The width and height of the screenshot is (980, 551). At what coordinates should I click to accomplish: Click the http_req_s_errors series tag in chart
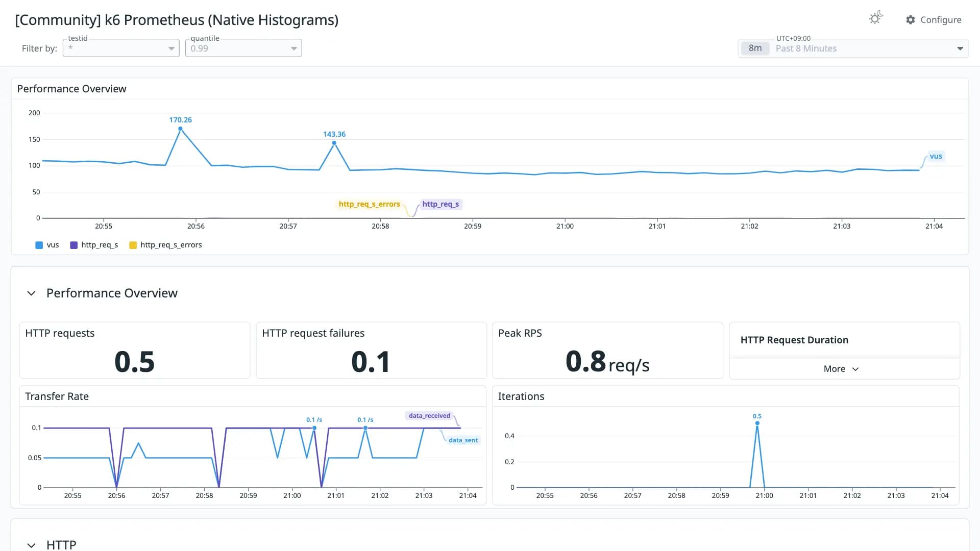click(x=369, y=204)
